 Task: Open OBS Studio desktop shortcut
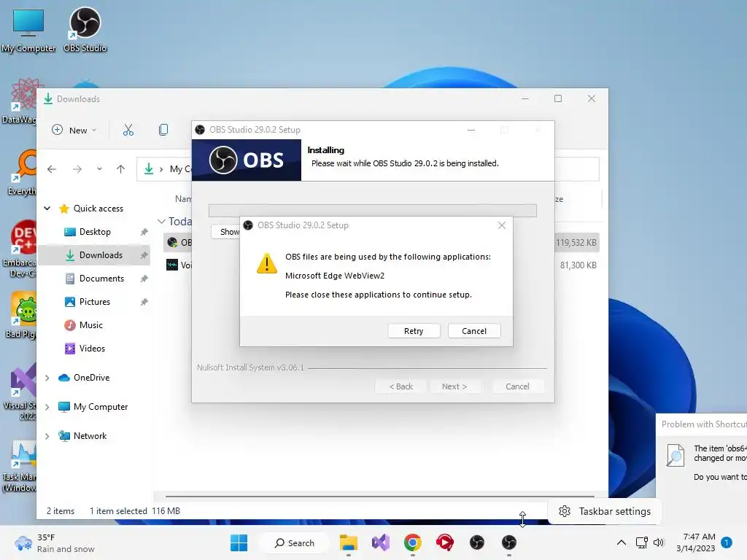click(85, 30)
